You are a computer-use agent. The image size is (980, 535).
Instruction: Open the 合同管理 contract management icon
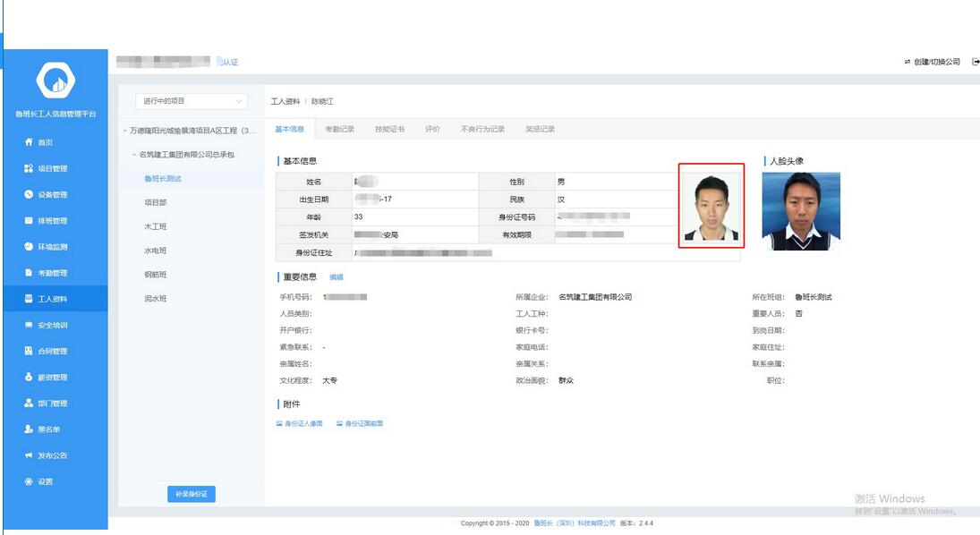click(x=30, y=351)
